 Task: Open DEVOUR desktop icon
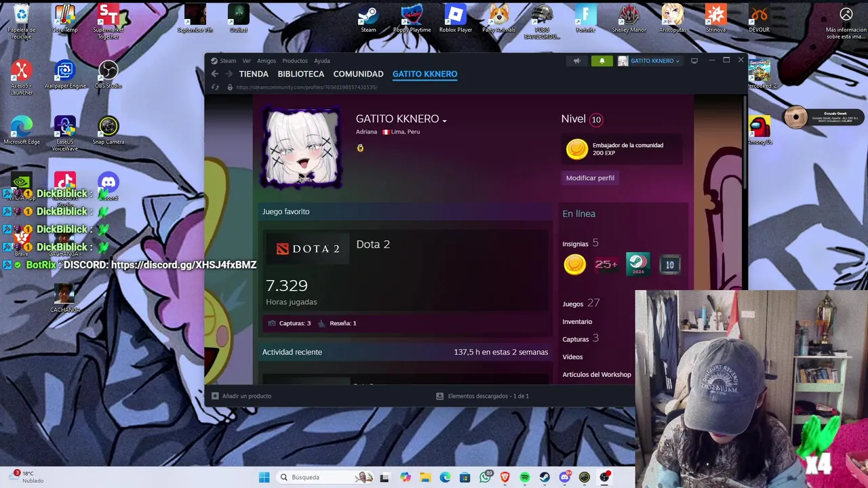[759, 18]
